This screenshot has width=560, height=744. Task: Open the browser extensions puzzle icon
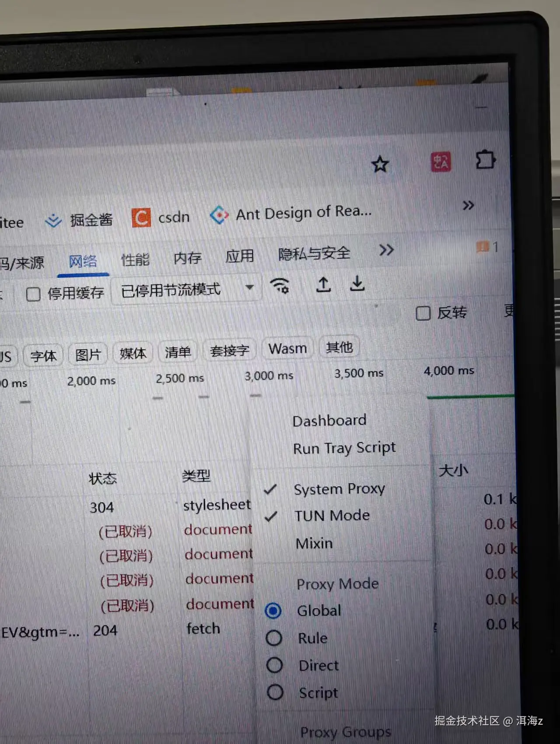tap(485, 160)
